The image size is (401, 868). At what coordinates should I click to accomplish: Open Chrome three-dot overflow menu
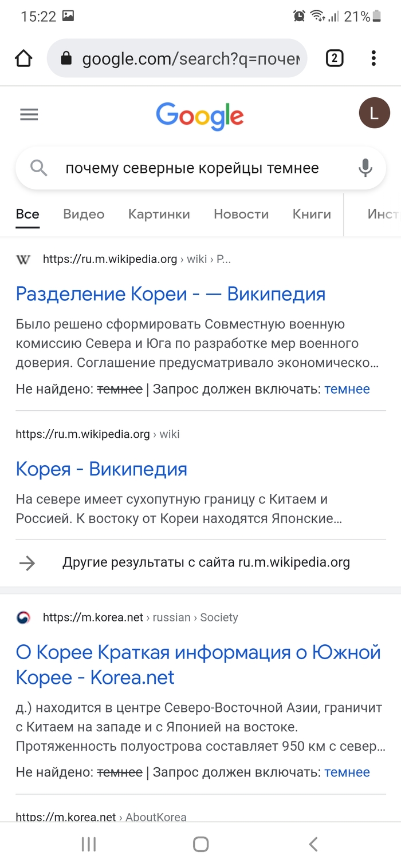[x=374, y=58]
